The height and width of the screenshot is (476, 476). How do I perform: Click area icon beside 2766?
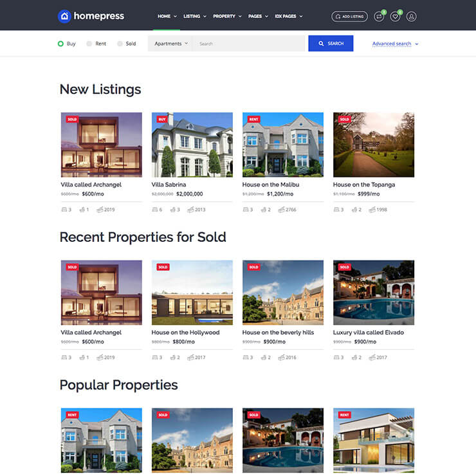click(x=281, y=210)
